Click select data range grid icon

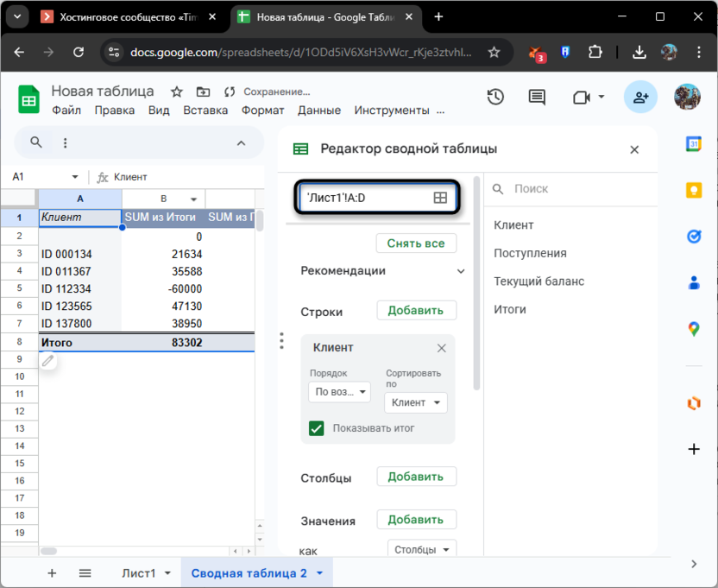[440, 198]
